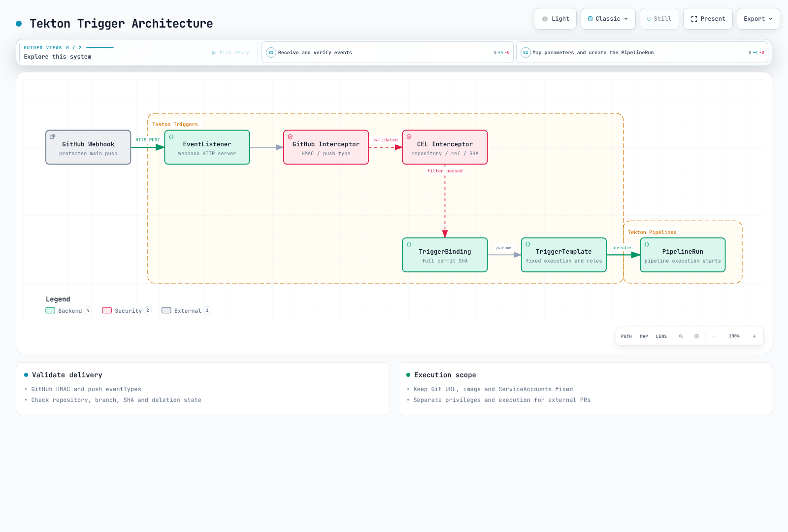Click the GitHub Interceptor shield icon

(x=290, y=137)
